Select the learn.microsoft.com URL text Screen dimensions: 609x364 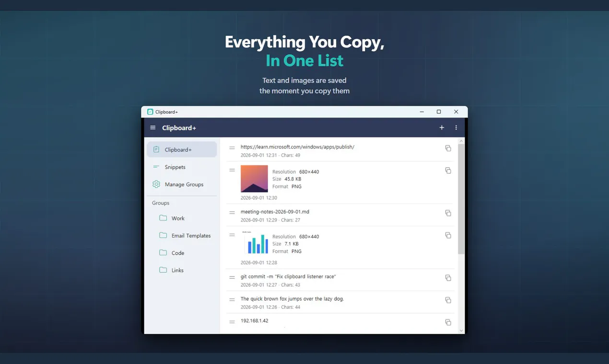(297, 147)
